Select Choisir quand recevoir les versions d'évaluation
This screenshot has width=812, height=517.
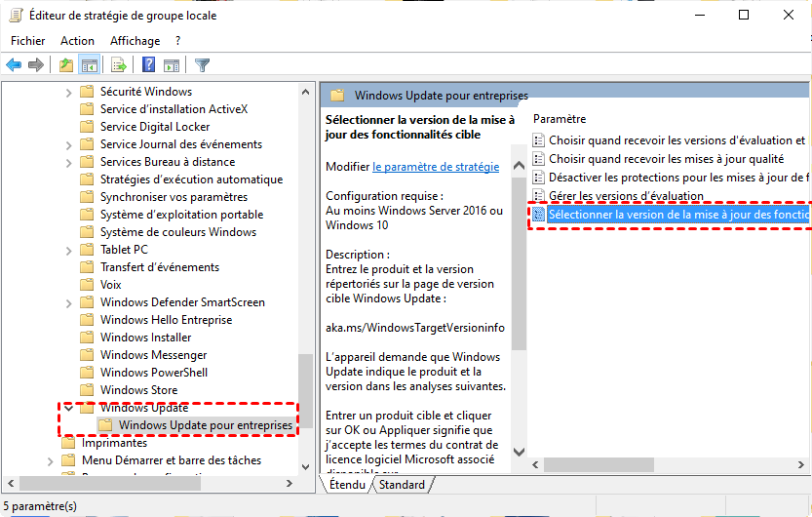coord(677,140)
